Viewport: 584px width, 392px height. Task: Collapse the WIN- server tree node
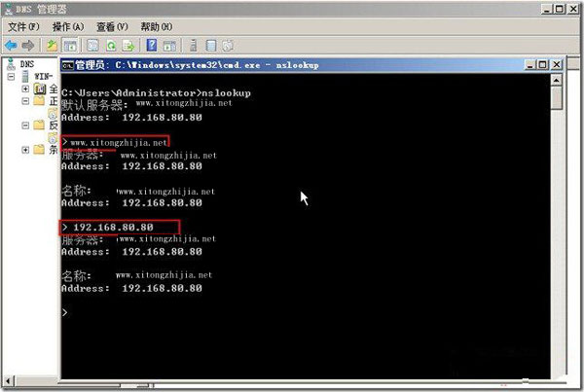pyautogui.click(x=11, y=76)
